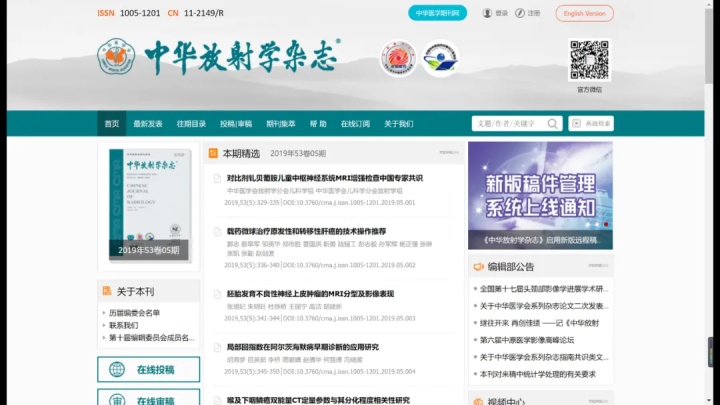The image size is (720, 405).
Task: Click the 审 icon in 在线审稿
Action: click(x=117, y=399)
